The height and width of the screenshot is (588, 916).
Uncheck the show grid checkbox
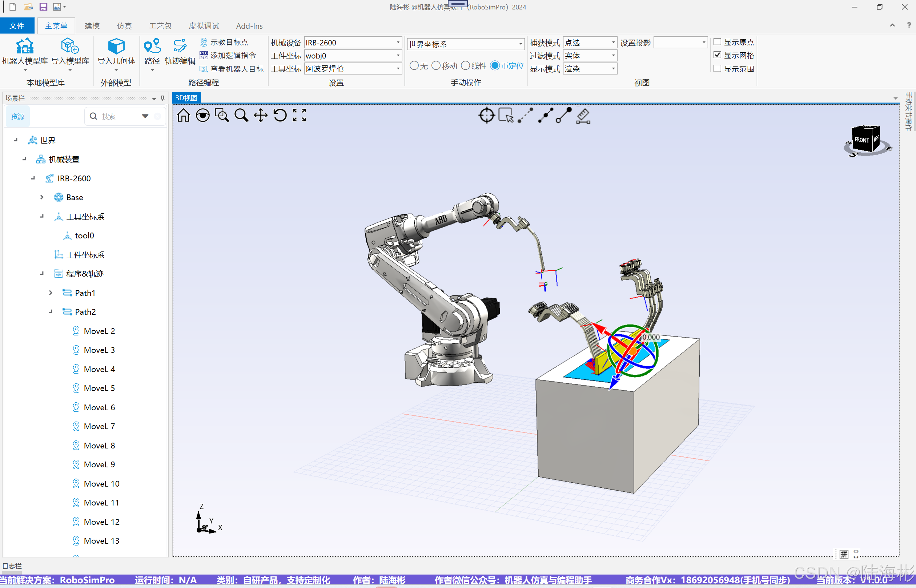718,55
